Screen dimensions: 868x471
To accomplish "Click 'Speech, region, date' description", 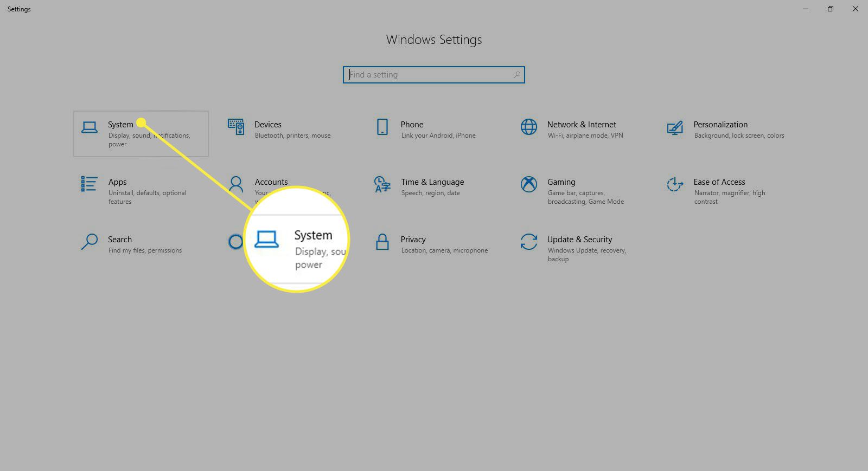I will click(430, 193).
